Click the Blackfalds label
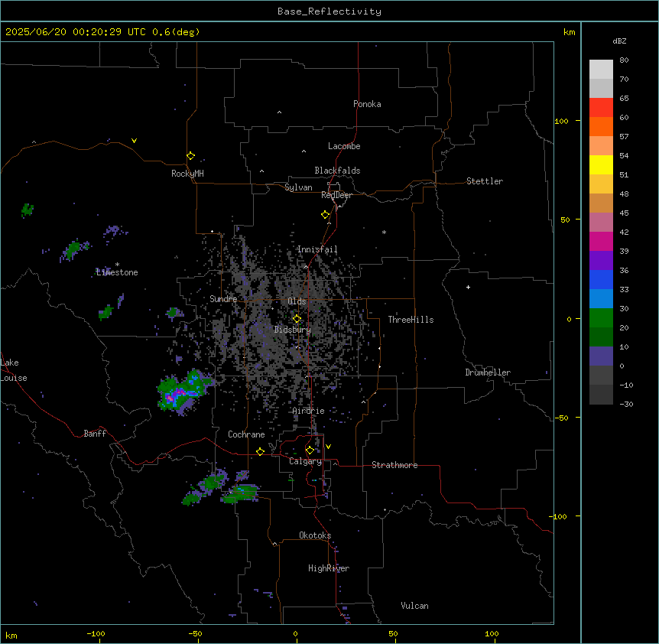 coord(337,171)
